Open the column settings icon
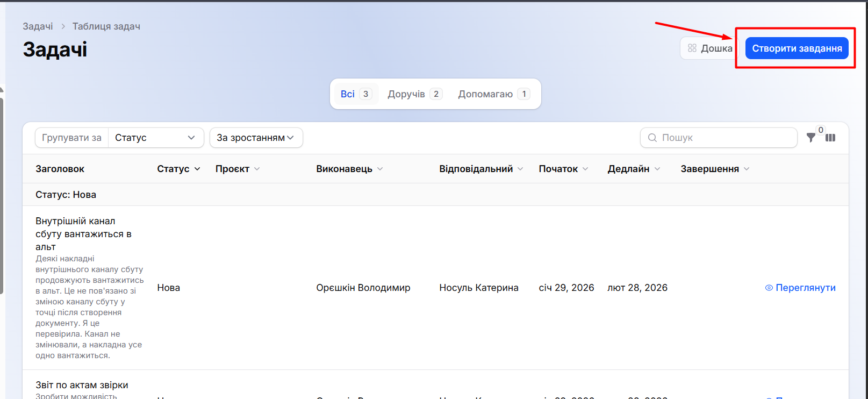 830,138
